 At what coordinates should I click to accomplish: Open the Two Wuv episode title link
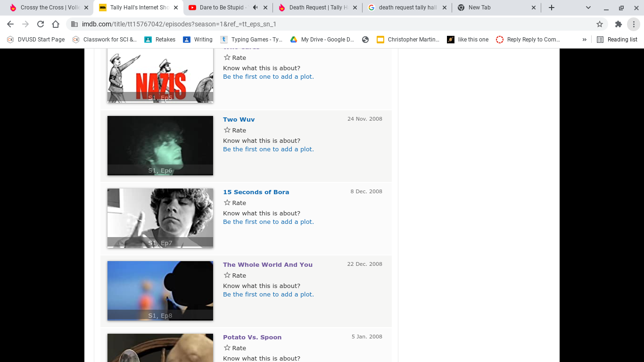pyautogui.click(x=239, y=120)
